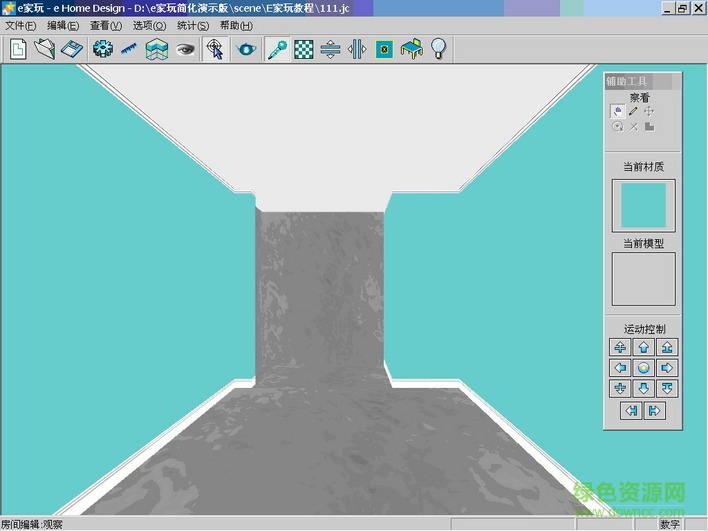Screen dimensions: 708x531
Task: Open the 选项(O) menu
Action: [149, 25]
